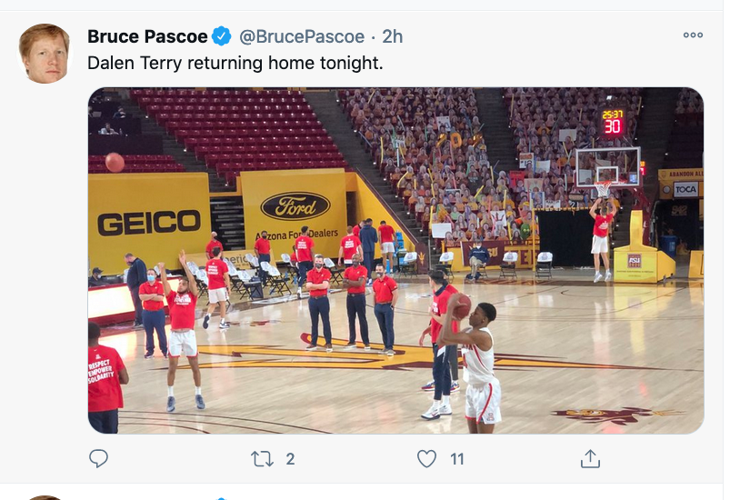The image size is (740, 500).
Task: Like the tweet with heart icon
Action: [x=427, y=459]
